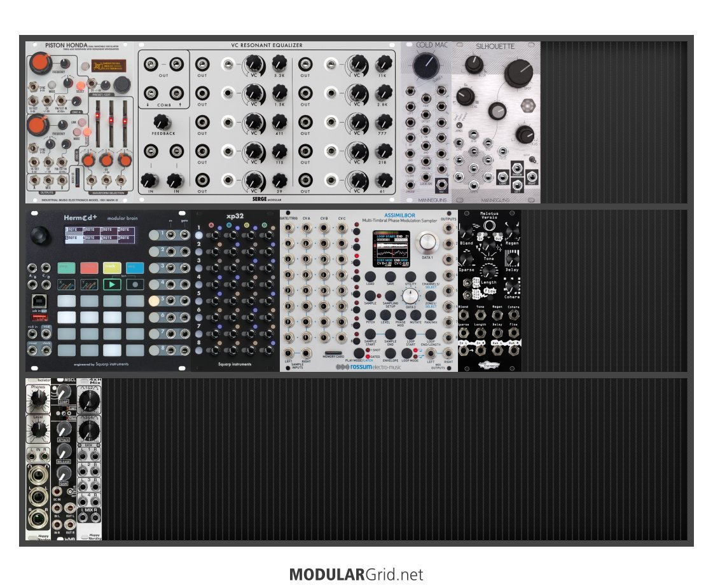The height and width of the screenshot is (588, 713).
Task: Click Piston Honda MIX output jack
Action: click(48, 180)
